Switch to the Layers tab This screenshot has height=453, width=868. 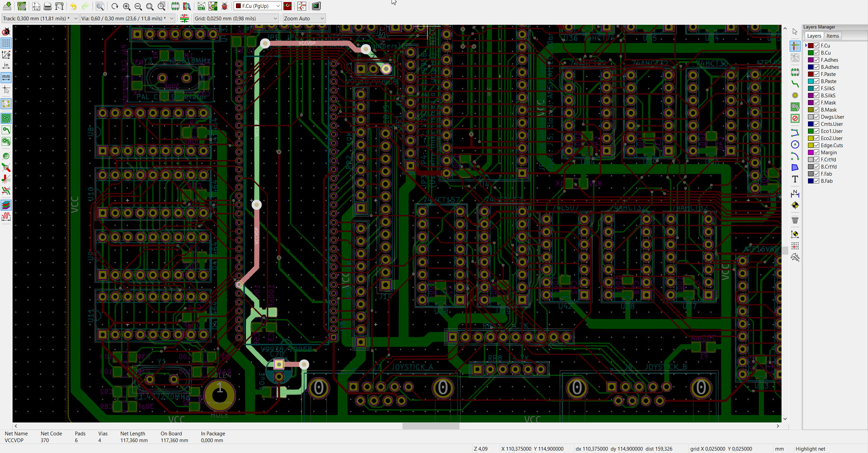point(814,36)
